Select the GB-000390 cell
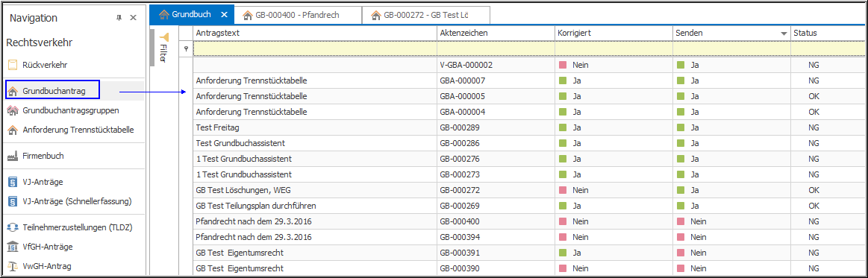This screenshot has height=278, width=868. [496, 268]
